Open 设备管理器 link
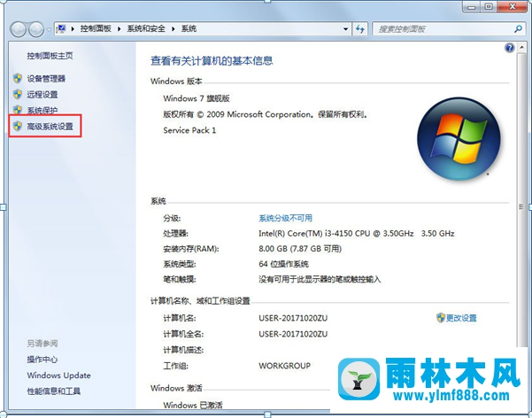This screenshot has height=418, width=532. [46, 79]
